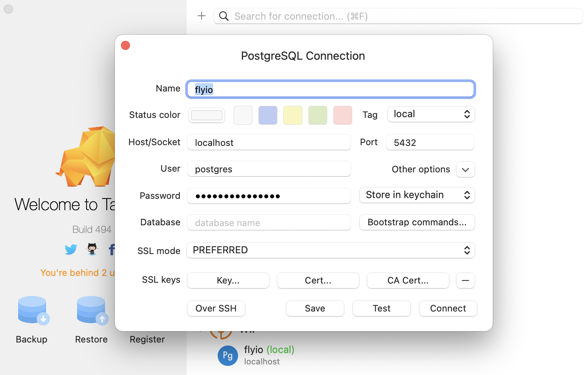The image size is (588, 375).
Task: Click the Build 494 text
Action: [x=92, y=229]
